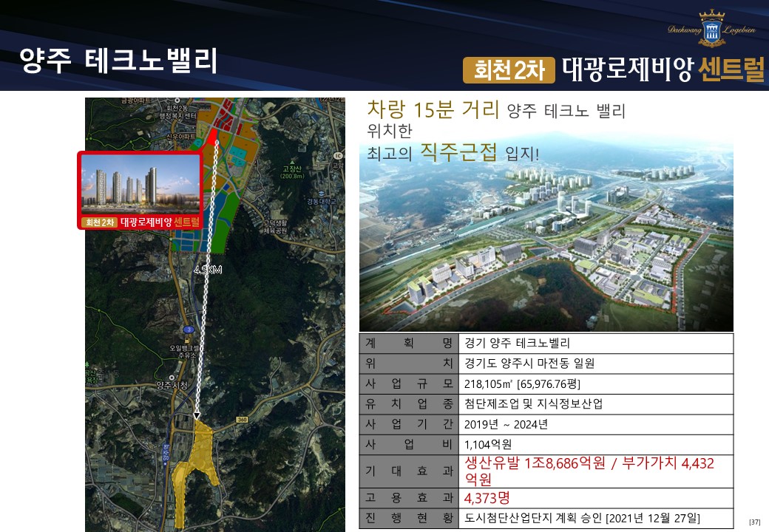Click the 사업기간 row label
Viewport: 769px width, 532px height.
pyautogui.click(x=408, y=425)
